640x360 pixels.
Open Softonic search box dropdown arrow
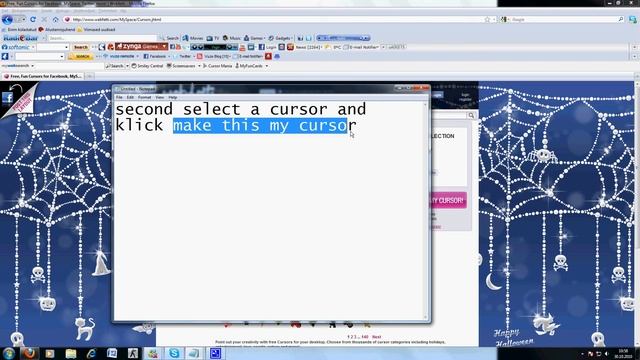pyautogui.click(x=66, y=47)
